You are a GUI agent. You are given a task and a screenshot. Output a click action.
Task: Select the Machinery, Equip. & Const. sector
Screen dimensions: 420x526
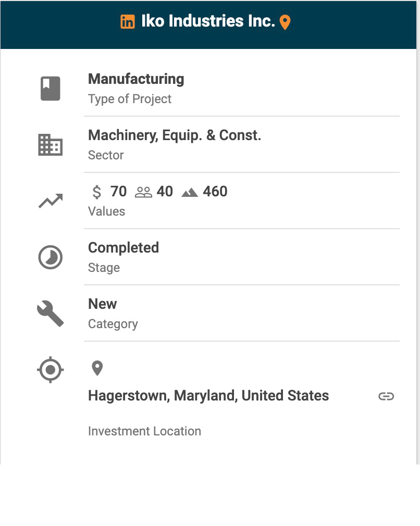tap(175, 135)
